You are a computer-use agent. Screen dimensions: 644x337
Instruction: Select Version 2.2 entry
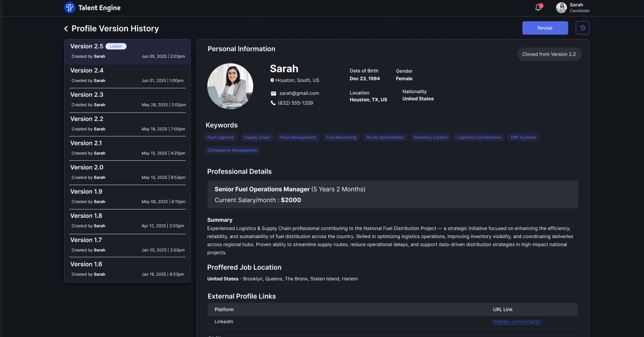click(x=128, y=124)
